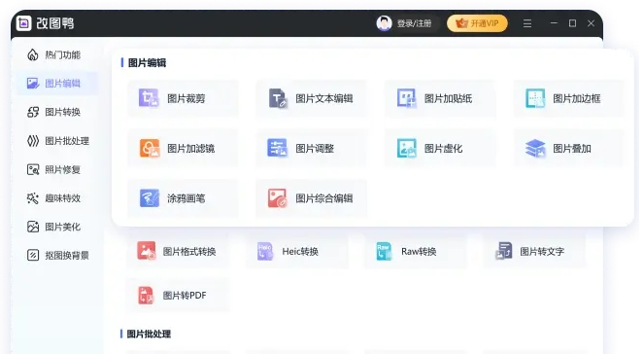
Task: Click the 登录/注册 login link
Action: (414, 23)
